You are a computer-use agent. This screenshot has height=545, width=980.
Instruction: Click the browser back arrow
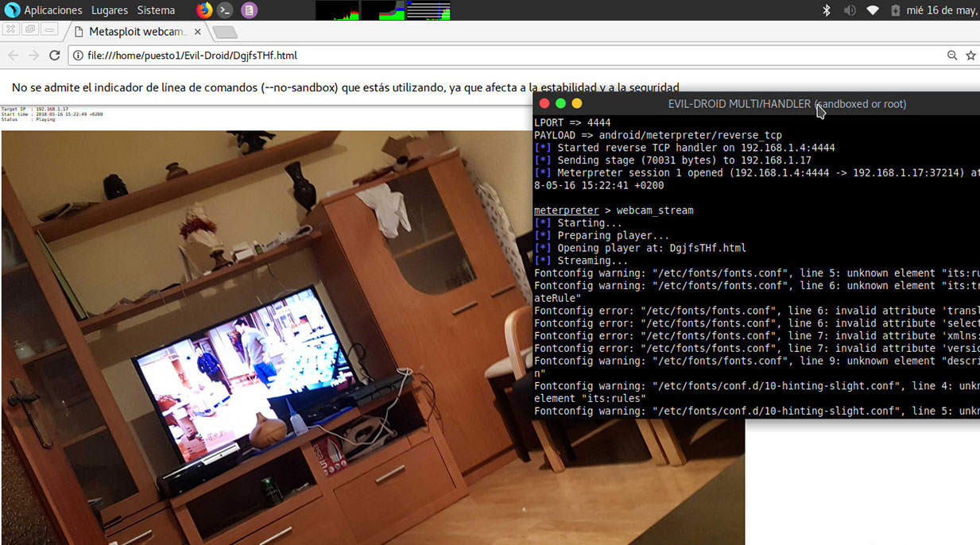[x=13, y=56]
